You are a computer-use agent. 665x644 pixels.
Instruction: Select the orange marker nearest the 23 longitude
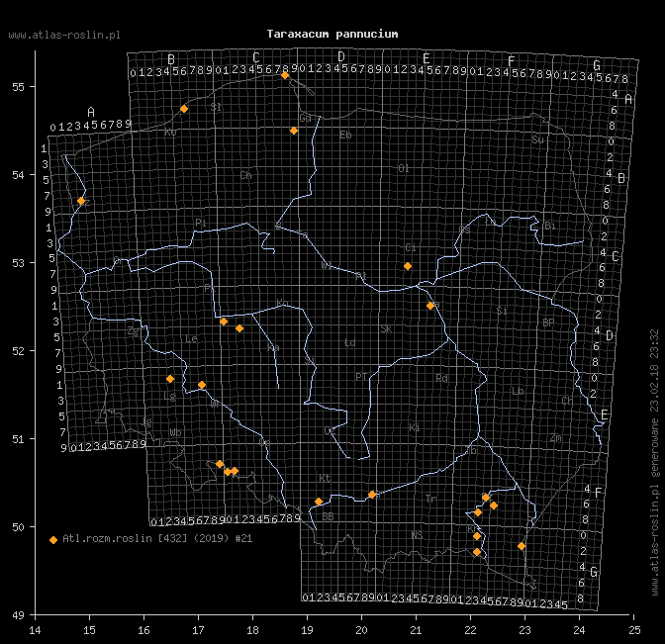[x=522, y=546]
